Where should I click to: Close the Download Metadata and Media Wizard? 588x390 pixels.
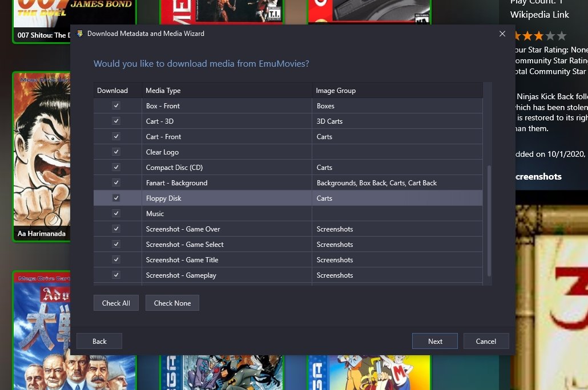click(502, 34)
